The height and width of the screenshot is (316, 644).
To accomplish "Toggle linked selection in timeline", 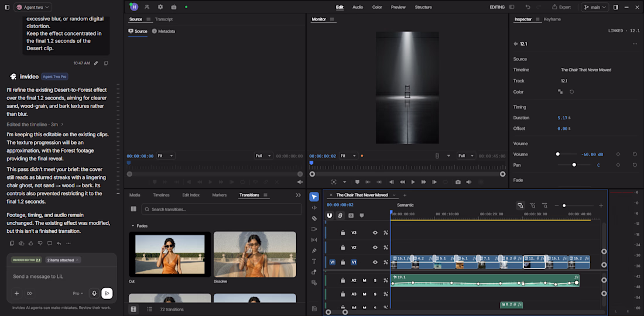I will click(340, 215).
